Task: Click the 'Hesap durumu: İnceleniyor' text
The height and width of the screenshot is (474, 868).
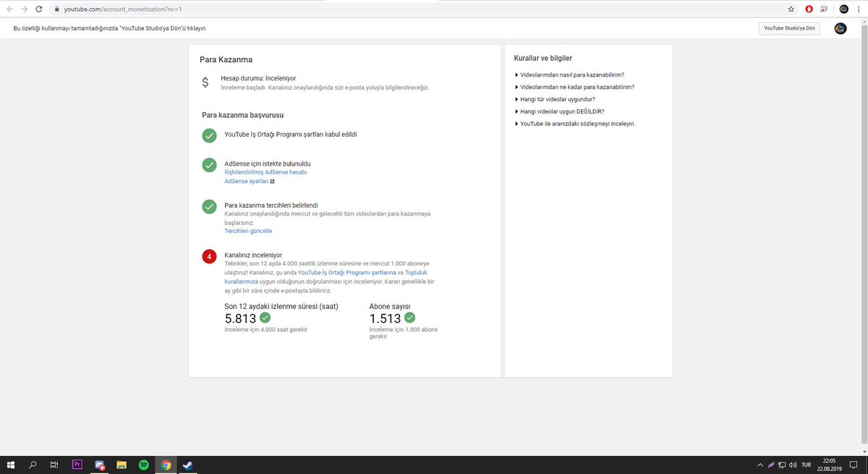Action: coord(258,78)
